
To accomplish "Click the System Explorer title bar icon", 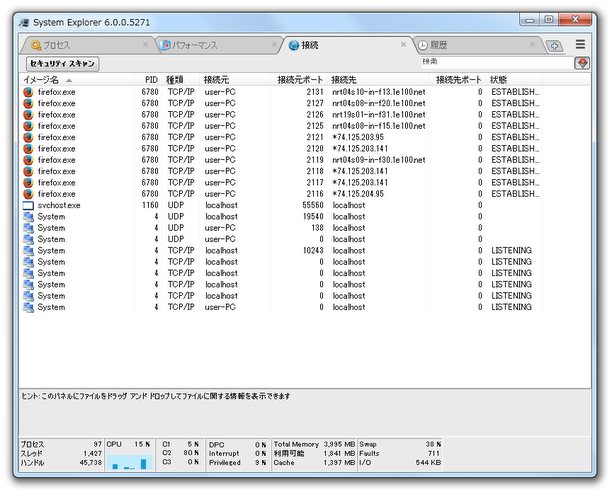I will click(x=24, y=23).
